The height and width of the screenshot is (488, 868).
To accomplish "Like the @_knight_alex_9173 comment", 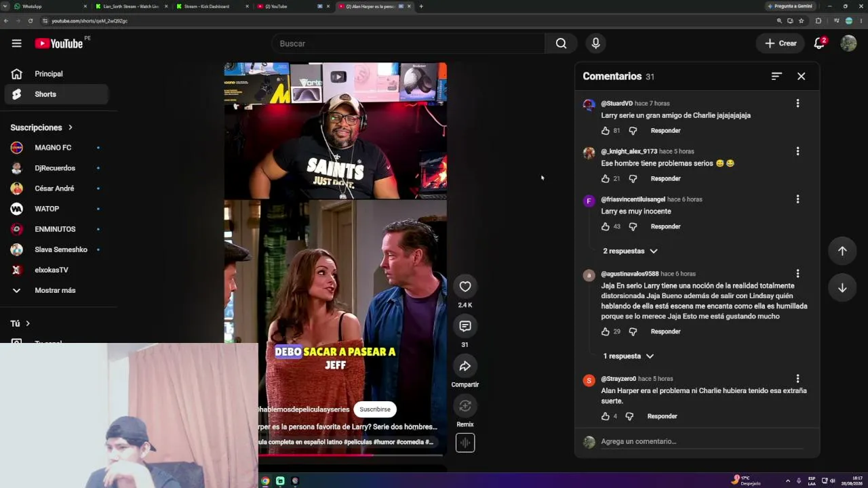I will 606,179.
